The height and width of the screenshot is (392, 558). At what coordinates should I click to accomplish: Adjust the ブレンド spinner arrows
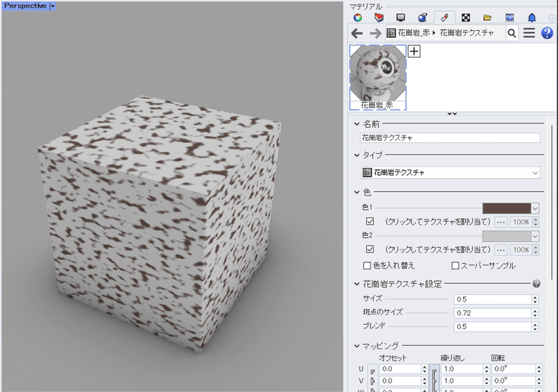point(535,326)
